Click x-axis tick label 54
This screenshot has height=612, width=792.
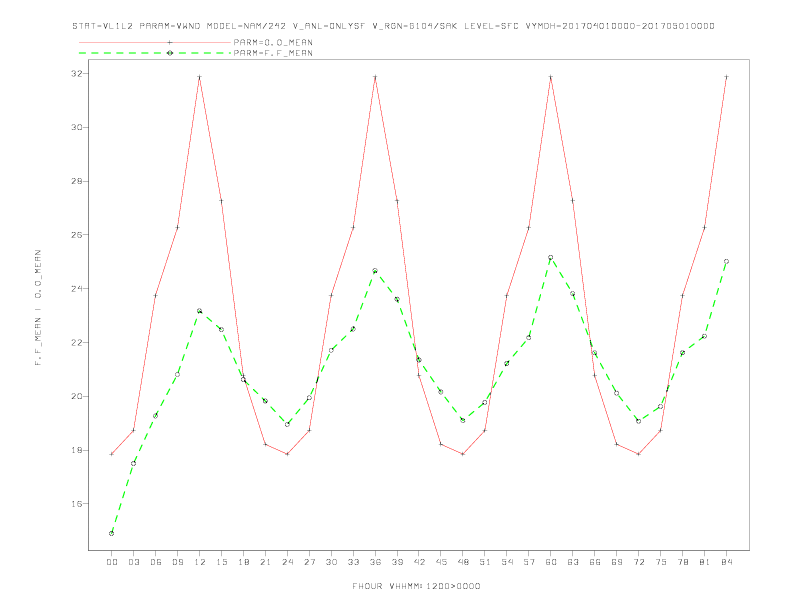507,562
